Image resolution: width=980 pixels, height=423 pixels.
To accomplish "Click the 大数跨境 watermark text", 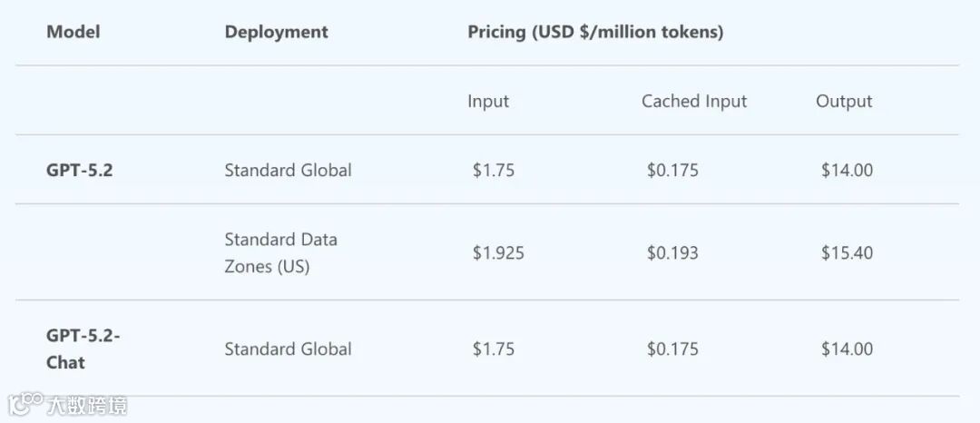I will (87, 404).
